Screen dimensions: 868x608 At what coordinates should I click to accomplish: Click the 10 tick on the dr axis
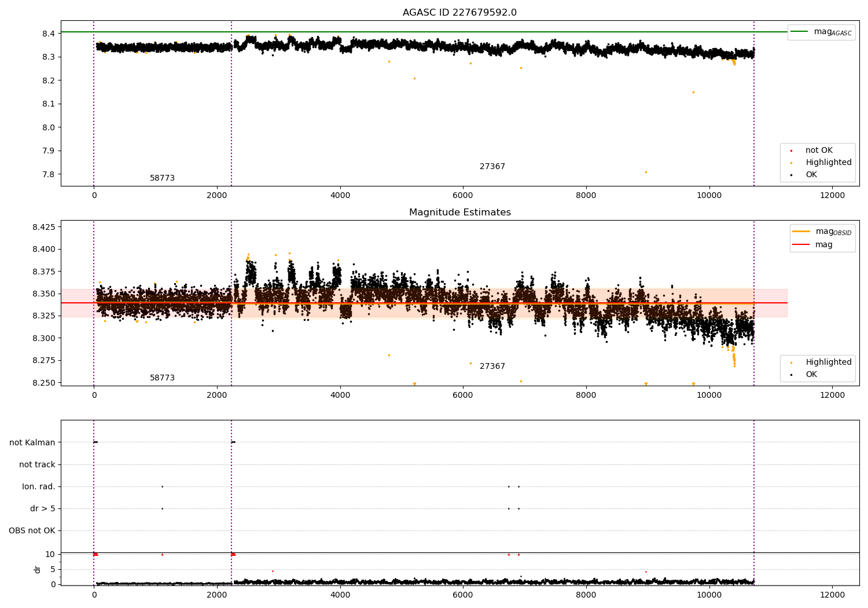click(x=50, y=554)
